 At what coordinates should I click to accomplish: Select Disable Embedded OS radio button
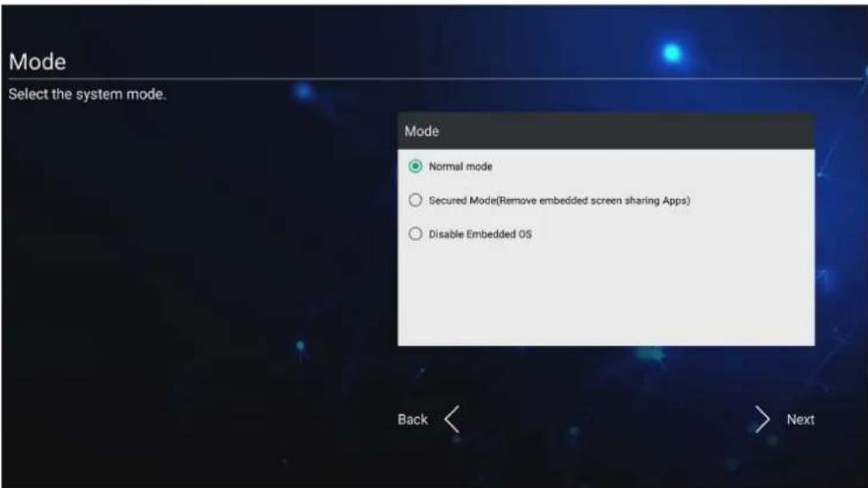(415, 234)
